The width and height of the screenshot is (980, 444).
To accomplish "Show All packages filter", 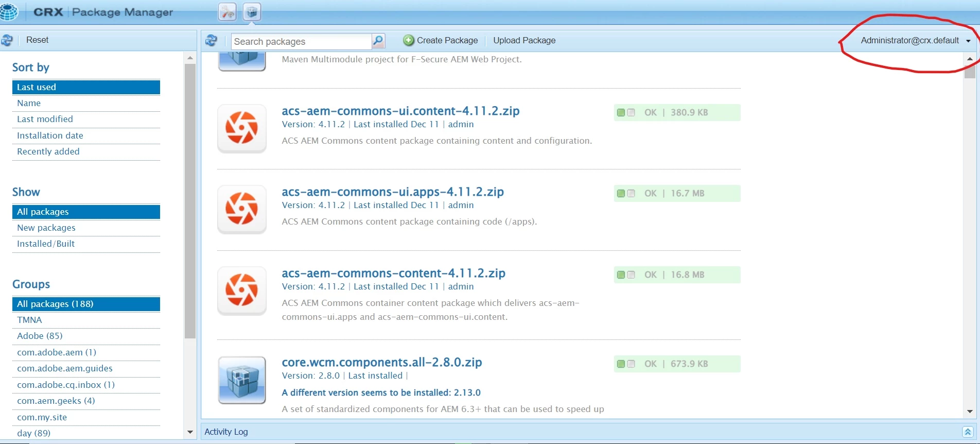I will pos(86,212).
